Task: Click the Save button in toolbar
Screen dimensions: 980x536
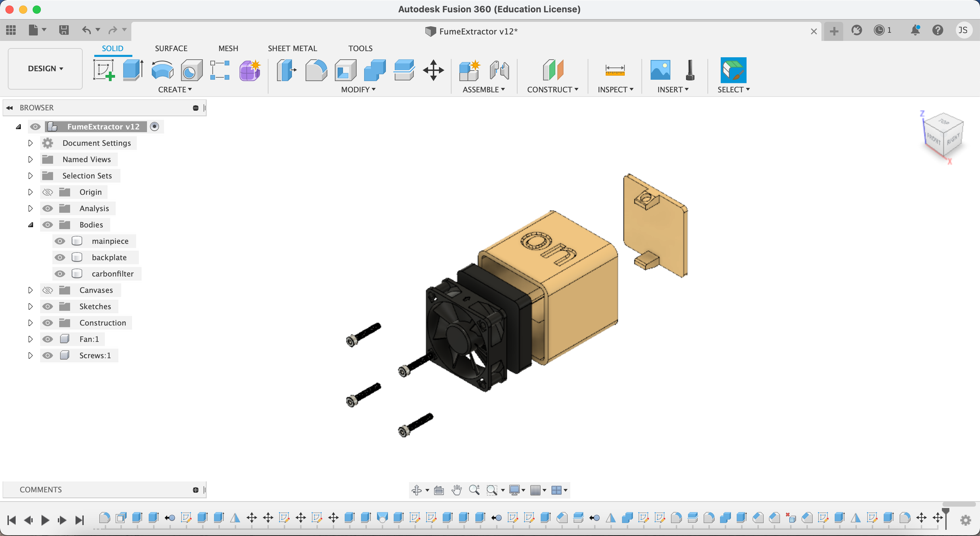Action: 64,30
